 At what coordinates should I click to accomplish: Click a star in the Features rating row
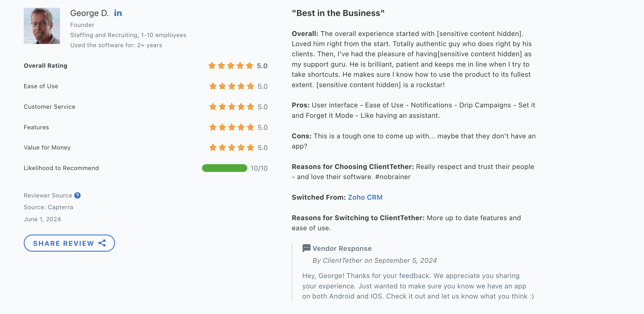click(231, 127)
